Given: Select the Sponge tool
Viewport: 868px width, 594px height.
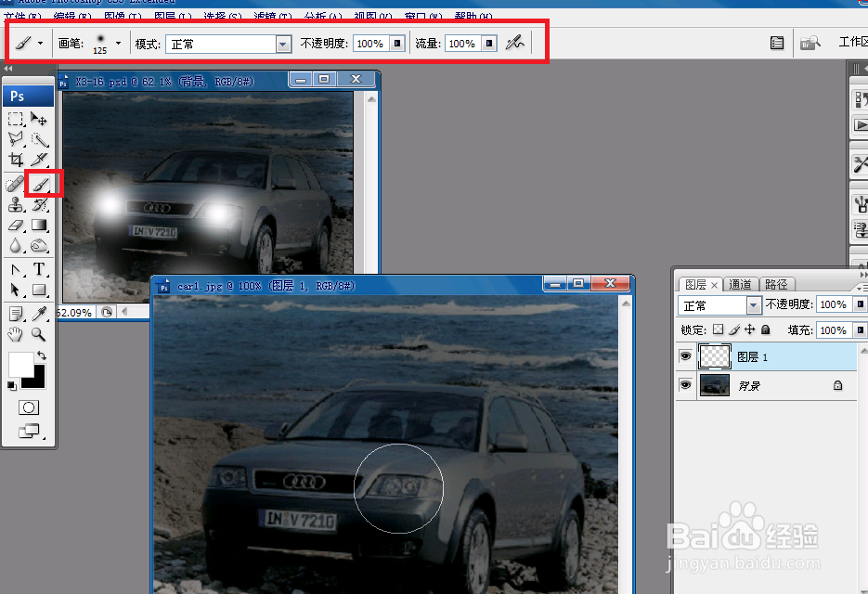Looking at the screenshot, I should (x=39, y=245).
